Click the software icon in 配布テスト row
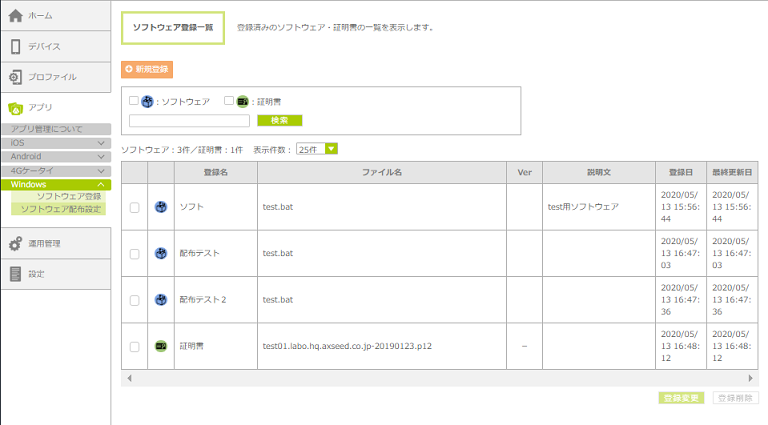The height and width of the screenshot is (425, 768). [160, 254]
